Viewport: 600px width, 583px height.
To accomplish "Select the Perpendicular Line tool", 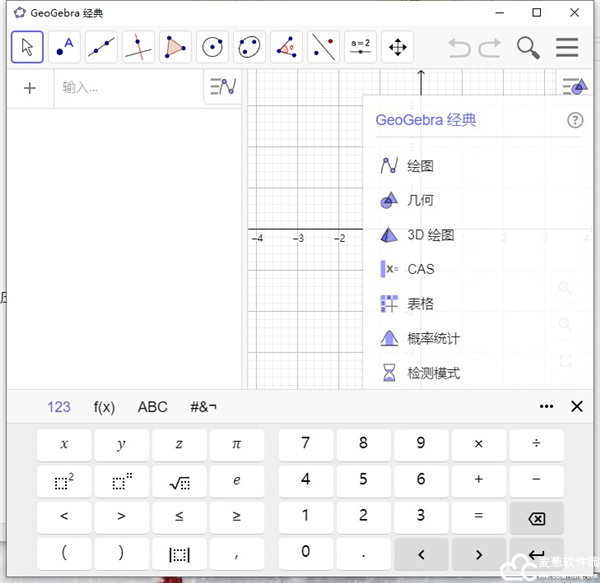I will pyautogui.click(x=138, y=46).
